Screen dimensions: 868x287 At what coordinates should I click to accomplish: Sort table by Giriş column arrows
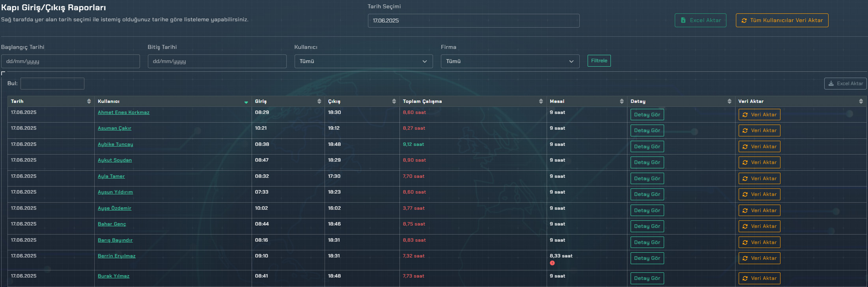point(319,101)
